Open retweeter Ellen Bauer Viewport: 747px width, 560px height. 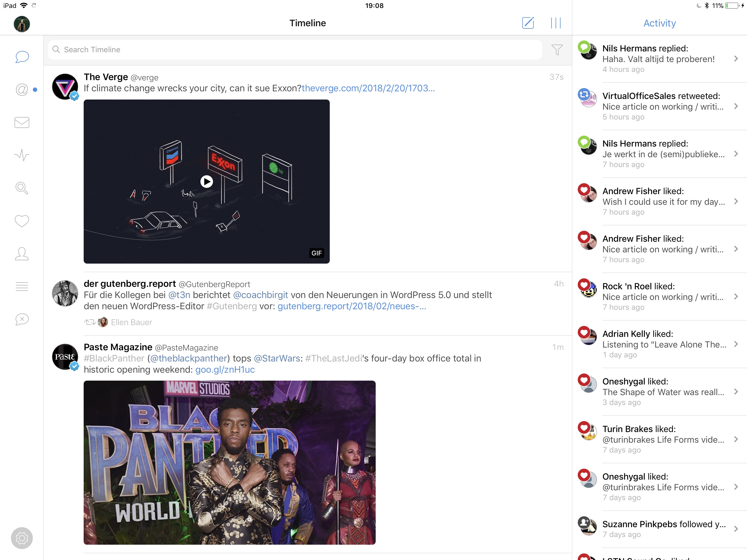131,322
